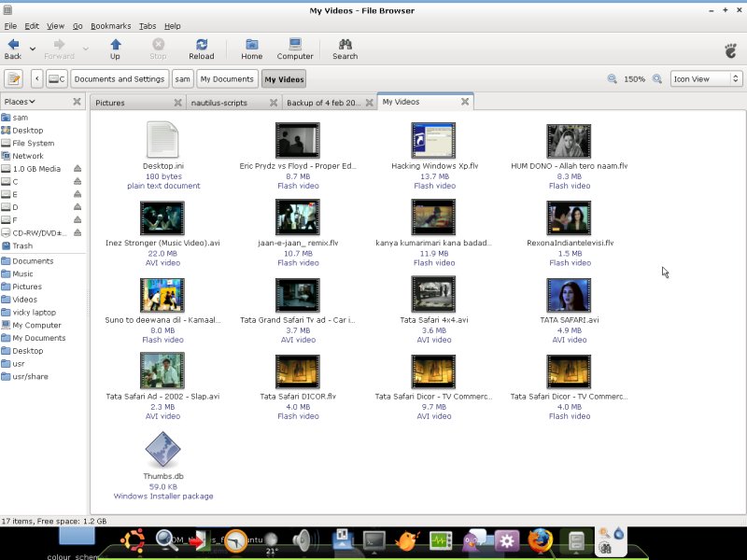Launch Firefox from the dock
This screenshot has width=747, height=560.
(541, 541)
